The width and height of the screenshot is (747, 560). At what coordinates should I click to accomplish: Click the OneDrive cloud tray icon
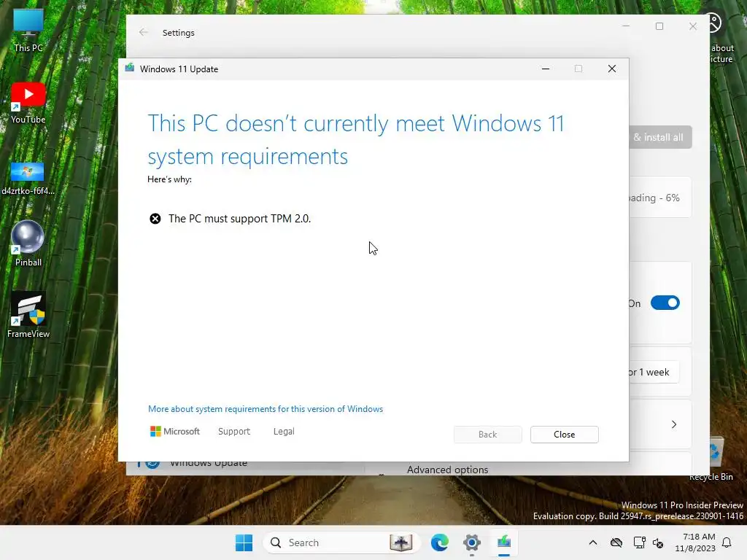click(616, 542)
